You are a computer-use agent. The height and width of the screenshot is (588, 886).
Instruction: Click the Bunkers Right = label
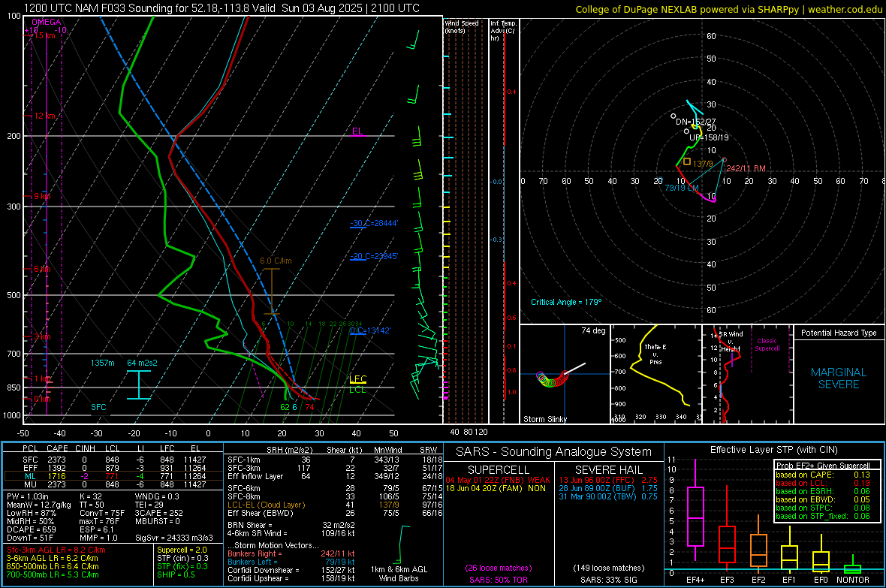255,553
